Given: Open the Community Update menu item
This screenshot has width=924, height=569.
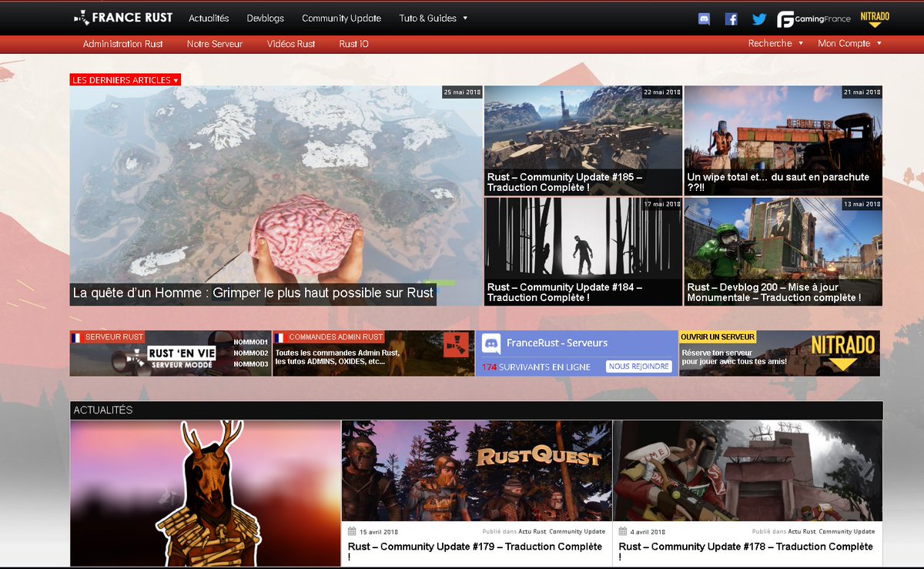Looking at the screenshot, I should (x=341, y=18).
